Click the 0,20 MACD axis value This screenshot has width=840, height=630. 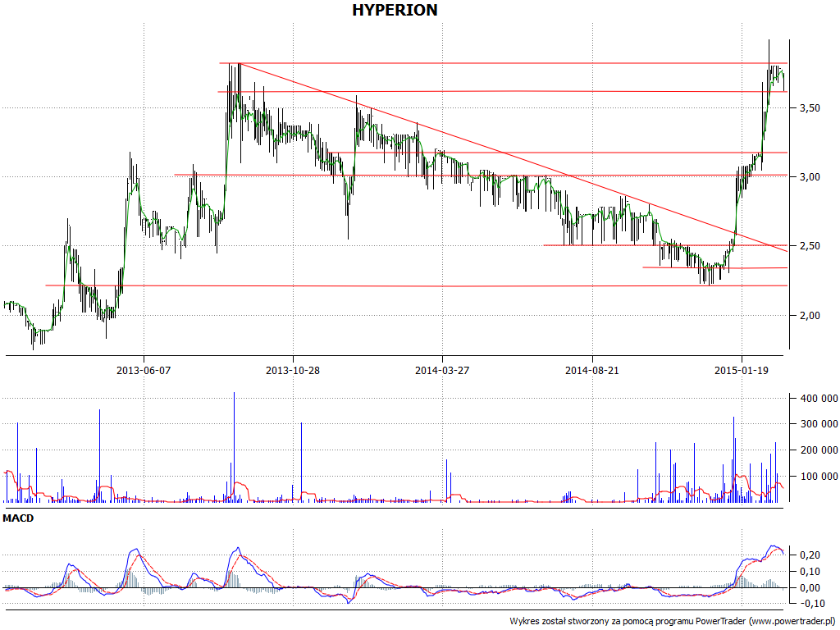click(x=810, y=555)
